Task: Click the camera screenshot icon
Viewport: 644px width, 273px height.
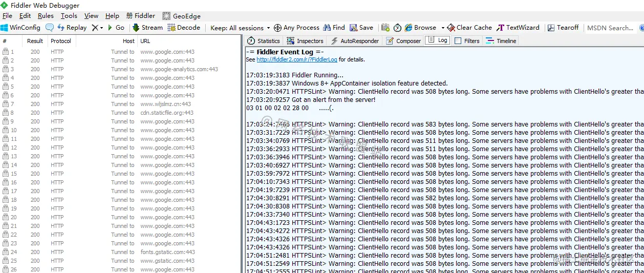Action: click(385, 28)
